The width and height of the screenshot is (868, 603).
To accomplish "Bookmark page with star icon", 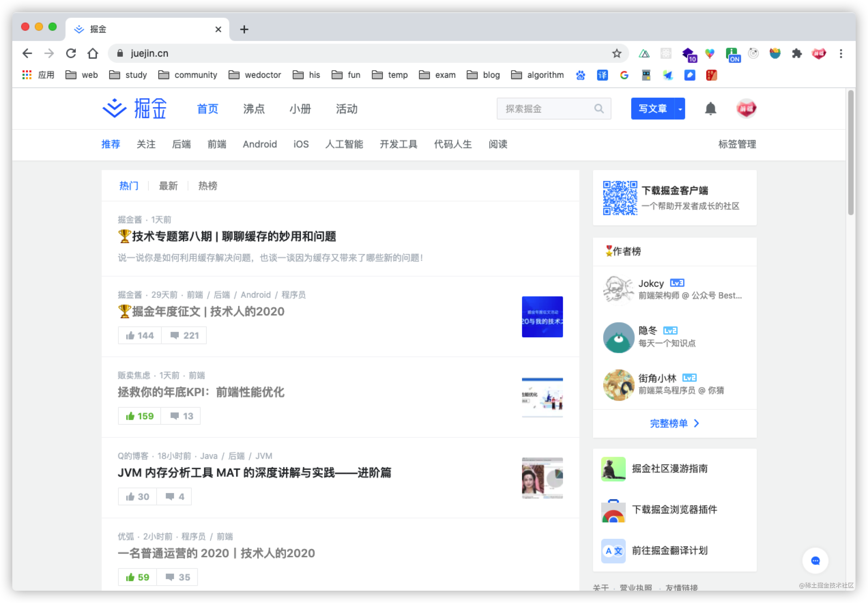I will pyautogui.click(x=616, y=53).
